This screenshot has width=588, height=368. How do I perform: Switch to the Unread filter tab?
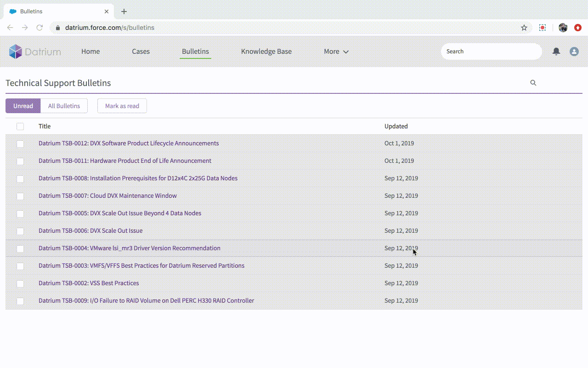coord(23,106)
